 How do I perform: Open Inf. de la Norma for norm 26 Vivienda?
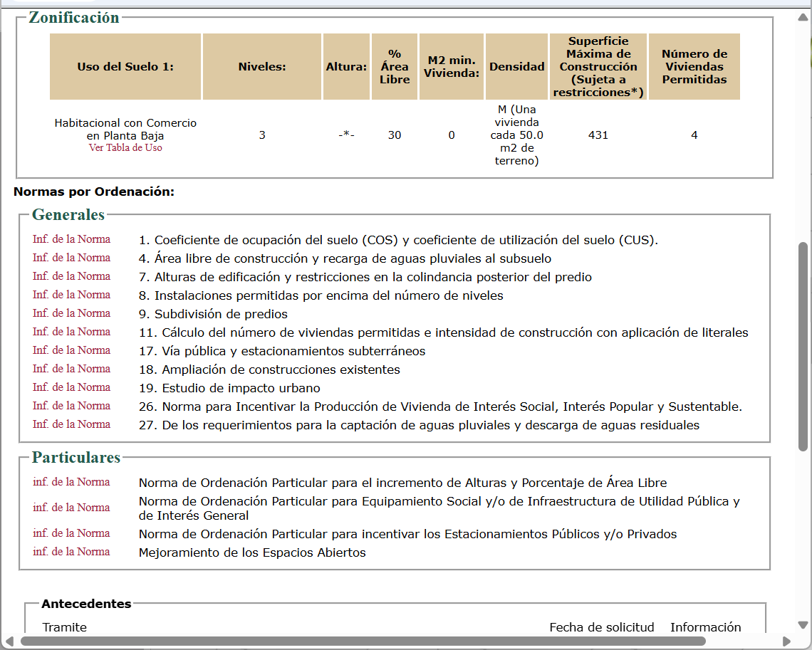tap(71, 406)
